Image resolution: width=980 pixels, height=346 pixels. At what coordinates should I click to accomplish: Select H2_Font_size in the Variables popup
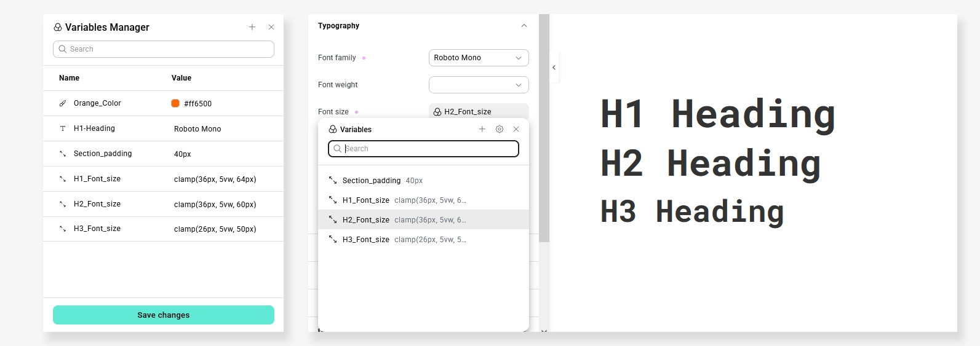coord(423,220)
